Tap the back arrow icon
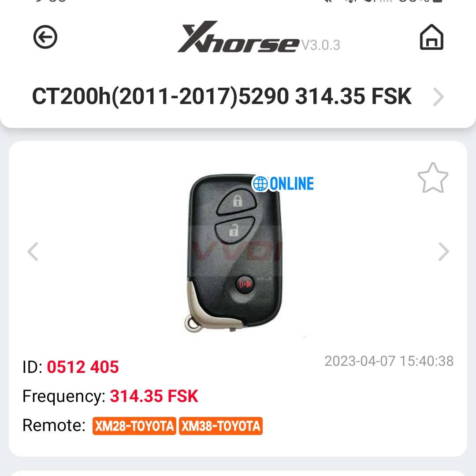 pos(45,37)
